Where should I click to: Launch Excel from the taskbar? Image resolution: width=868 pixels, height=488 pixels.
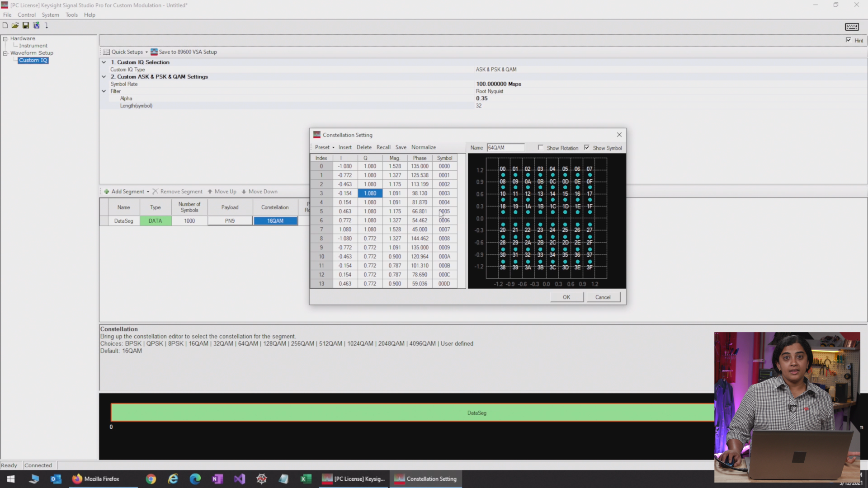pos(306,479)
